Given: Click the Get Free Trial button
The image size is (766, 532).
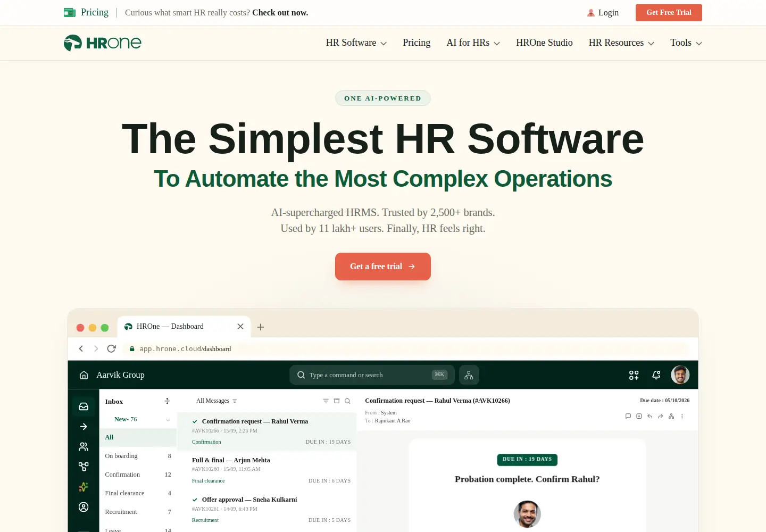Looking at the screenshot, I should click(669, 13).
